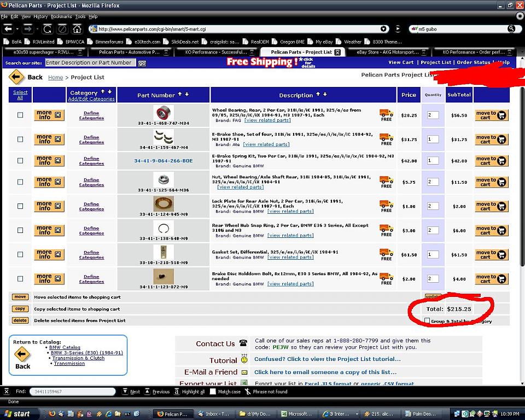Click the Select All link
This screenshot has width=525, height=420.
(x=20, y=95)
